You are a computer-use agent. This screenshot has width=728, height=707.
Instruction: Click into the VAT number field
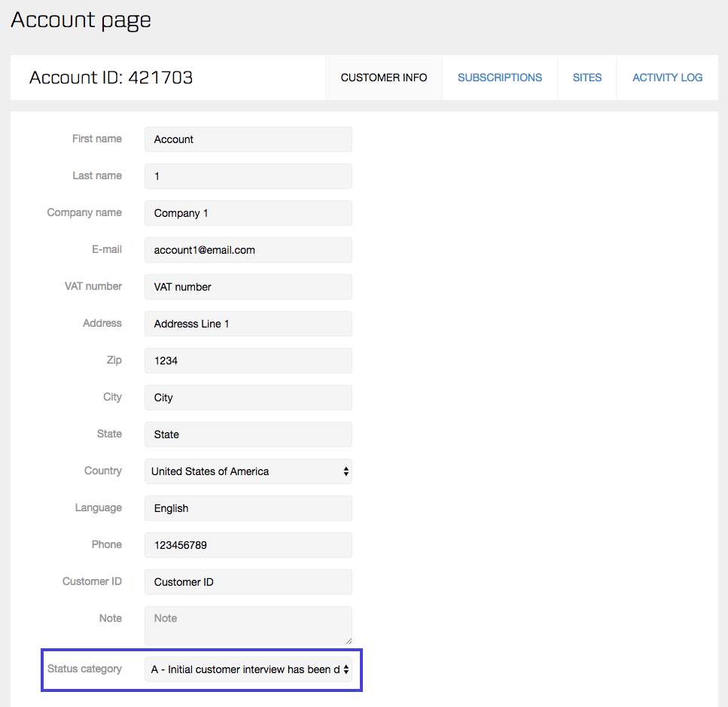[248, 287]
